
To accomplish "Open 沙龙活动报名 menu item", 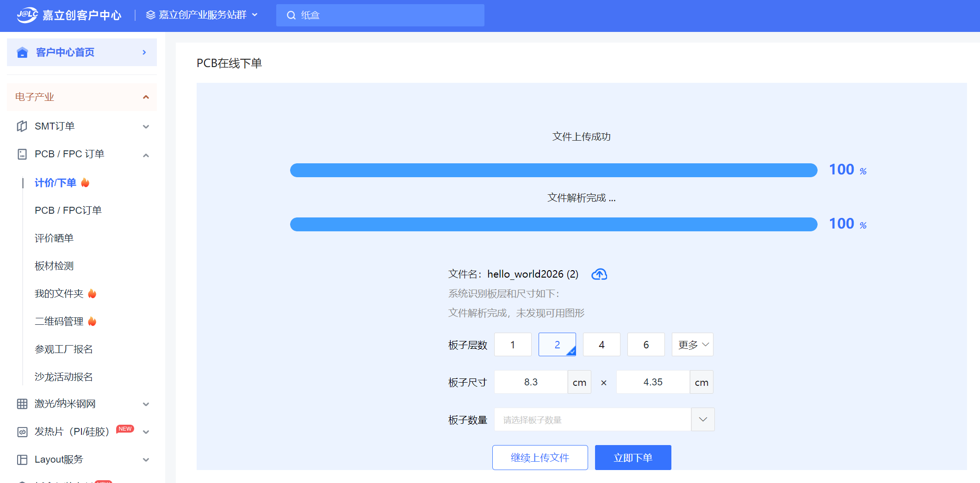I will pyautogui.click(x=64, y=377).
